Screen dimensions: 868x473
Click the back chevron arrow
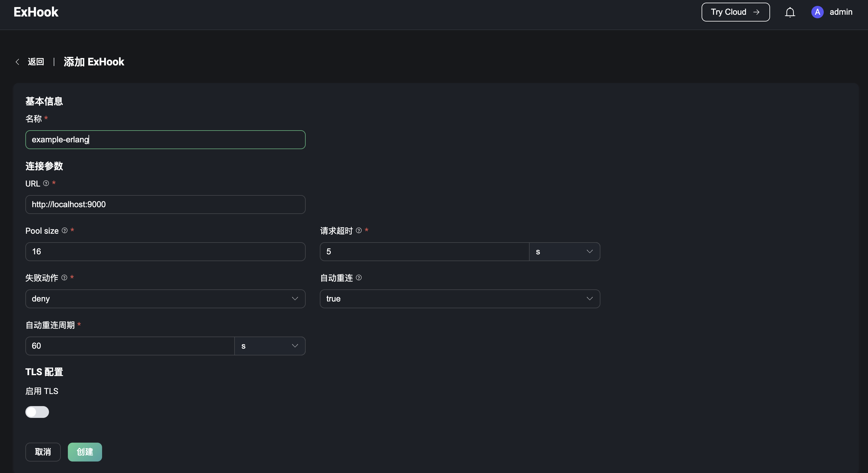tap(17, 62)
